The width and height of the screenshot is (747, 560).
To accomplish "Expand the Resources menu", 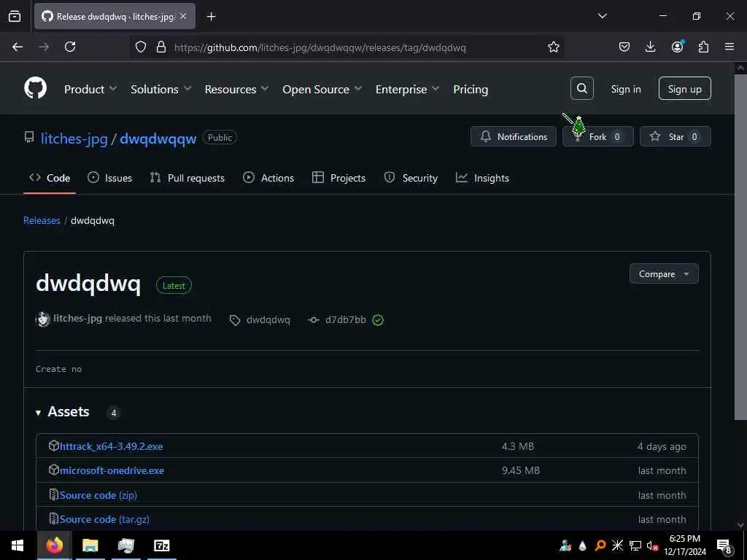I will (236, 89).
